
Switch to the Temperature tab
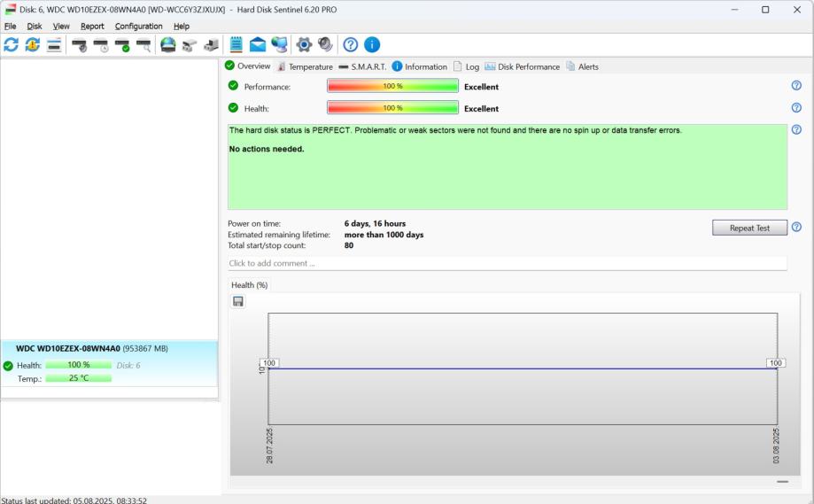(x=305, y=66)
